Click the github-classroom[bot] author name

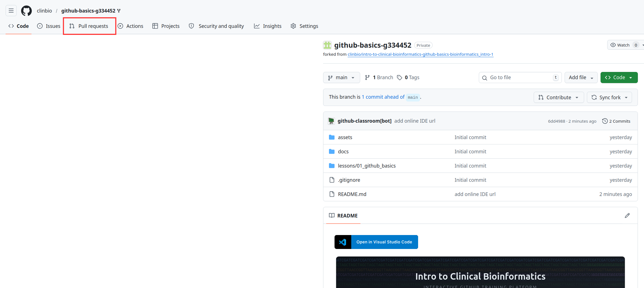364,121
